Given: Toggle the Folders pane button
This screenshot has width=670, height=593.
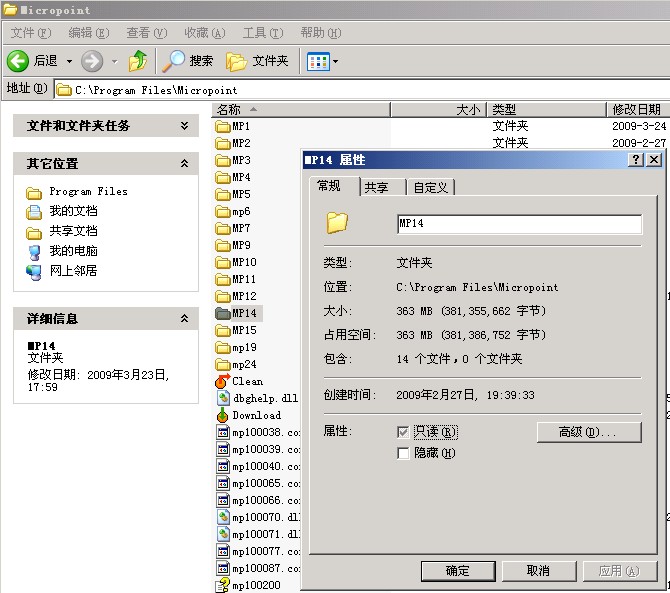Looking at the screenshot, I should (x=257, y=61).
